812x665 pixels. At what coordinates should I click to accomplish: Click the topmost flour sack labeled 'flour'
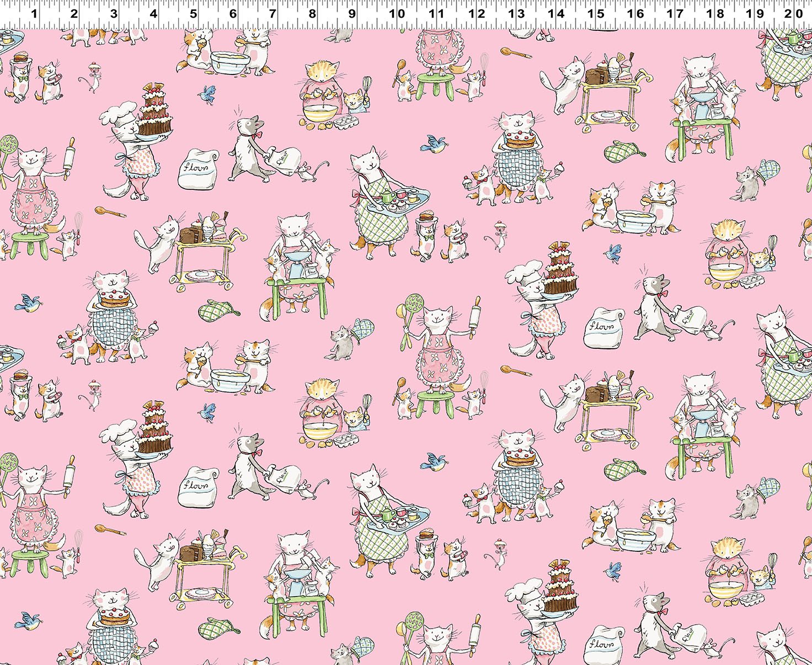coord(199,168)
